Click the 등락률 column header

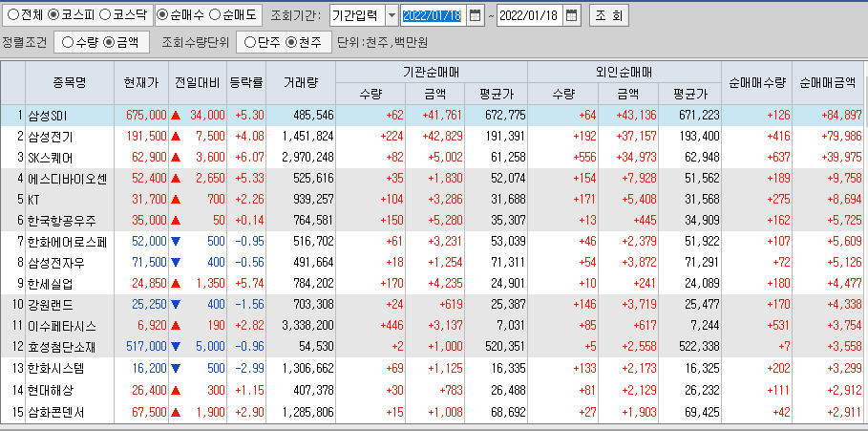click(246, 83)
